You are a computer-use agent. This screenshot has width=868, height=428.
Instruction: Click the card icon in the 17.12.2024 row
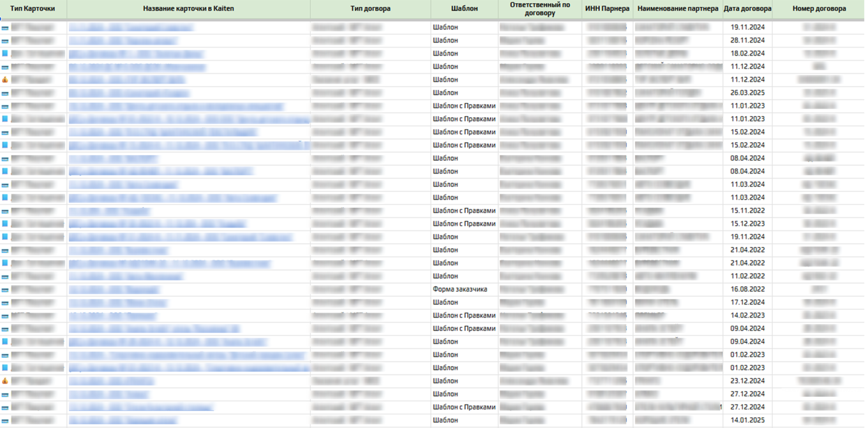coord(5,302)
